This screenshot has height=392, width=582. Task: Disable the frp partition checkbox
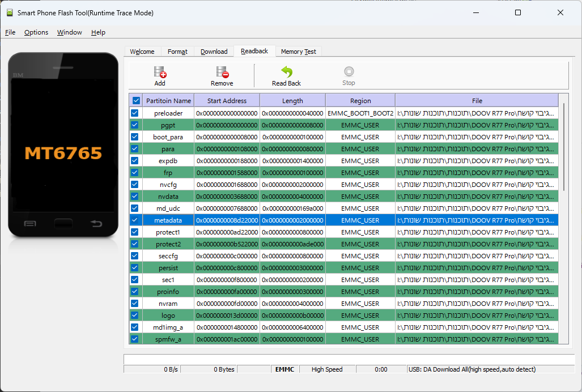135,173
